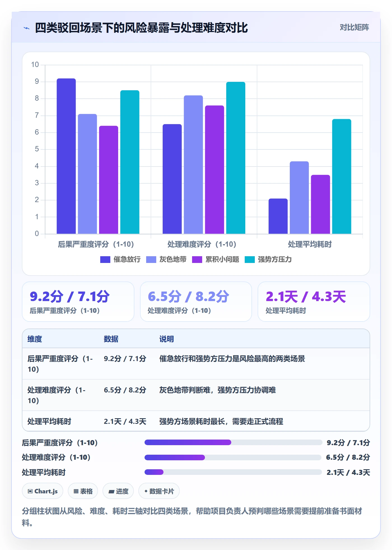This screenshot has width=392, height=550.
Task: Select the 数据卡片 tag chip
Action: [x=159, y=491]
